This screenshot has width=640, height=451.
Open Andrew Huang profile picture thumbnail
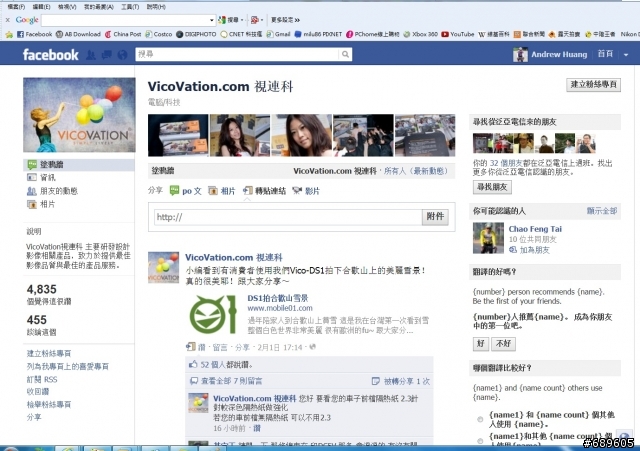(520, 55)
